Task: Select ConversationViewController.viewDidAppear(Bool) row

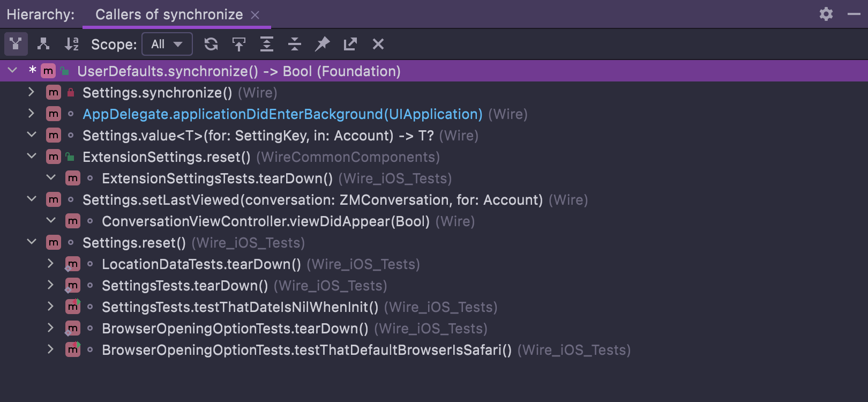Action: [x=434, y=221]
